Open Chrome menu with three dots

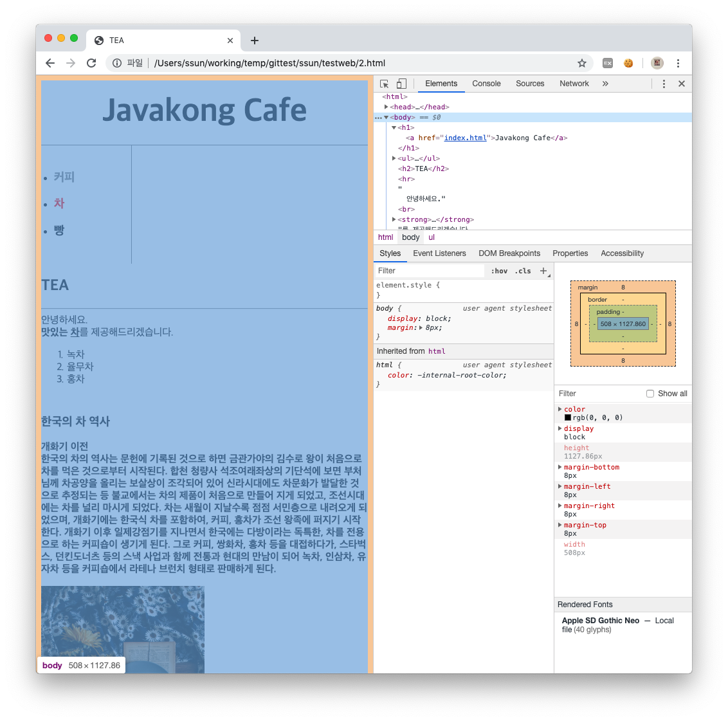pos(678,63)
